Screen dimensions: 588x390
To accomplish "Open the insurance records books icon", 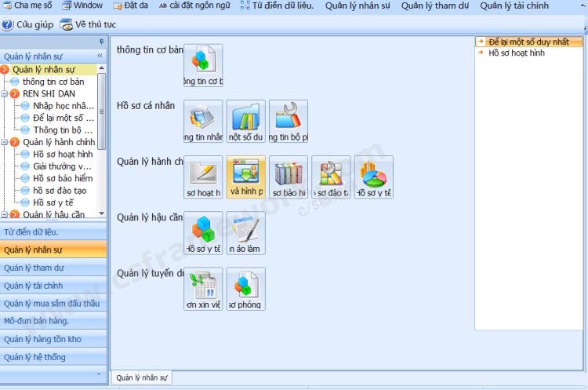I will tap(289, 176).
